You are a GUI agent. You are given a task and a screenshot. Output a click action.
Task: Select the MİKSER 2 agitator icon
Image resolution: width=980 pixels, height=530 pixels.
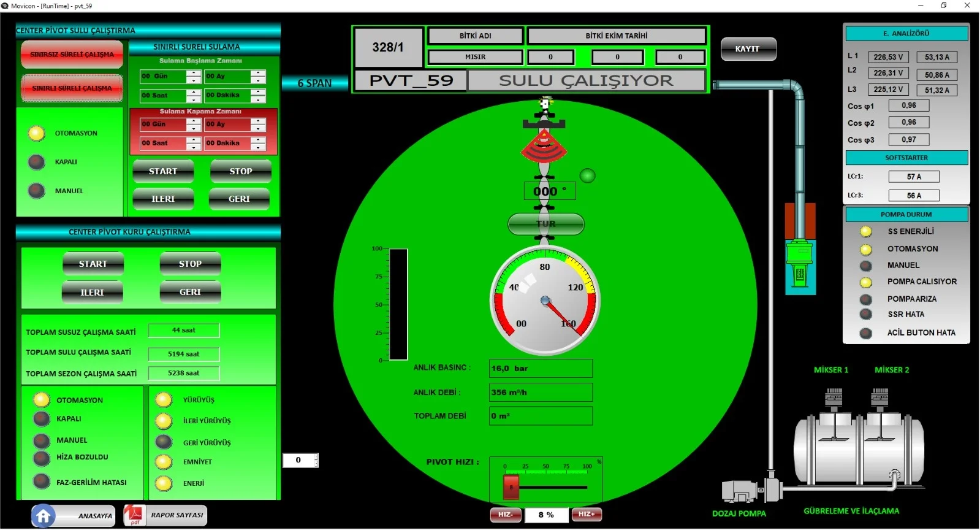880,399
